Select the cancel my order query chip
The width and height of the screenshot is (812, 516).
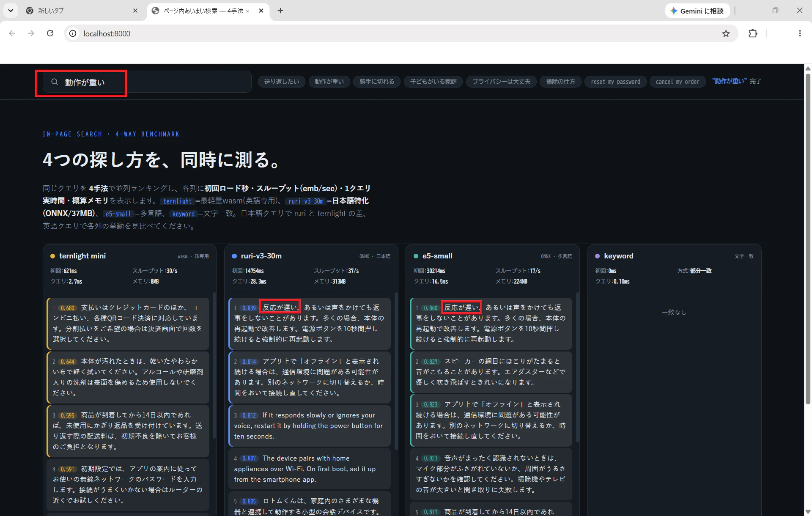coord(678,82)
